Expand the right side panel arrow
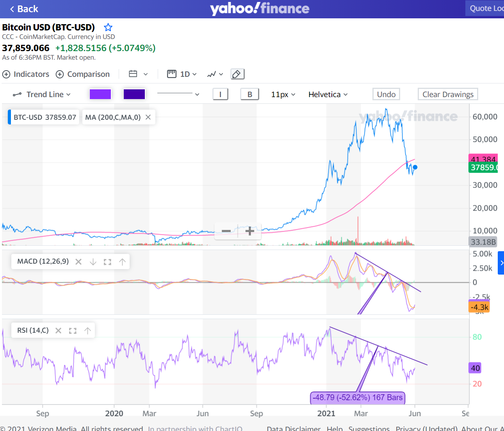This screenshot has height=431, width=504. click(501, 263)
